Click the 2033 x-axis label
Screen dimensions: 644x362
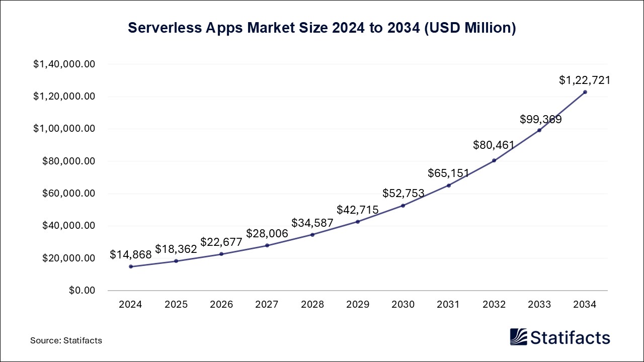click(539, 305)
